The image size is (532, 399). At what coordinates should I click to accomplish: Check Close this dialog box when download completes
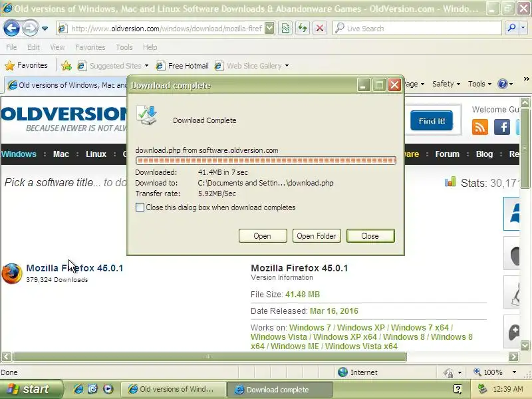click(140, 207)
